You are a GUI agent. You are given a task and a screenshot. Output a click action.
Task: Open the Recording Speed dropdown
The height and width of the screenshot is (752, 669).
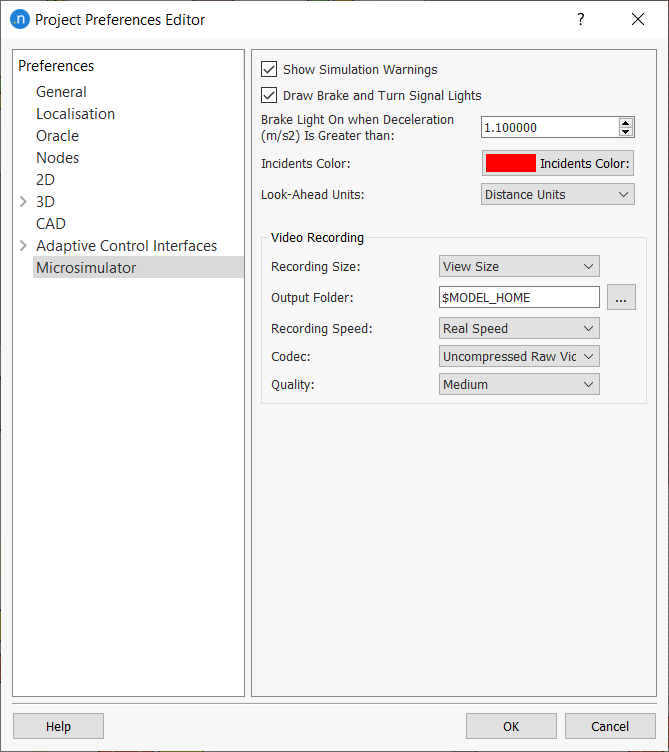[519, 329]
